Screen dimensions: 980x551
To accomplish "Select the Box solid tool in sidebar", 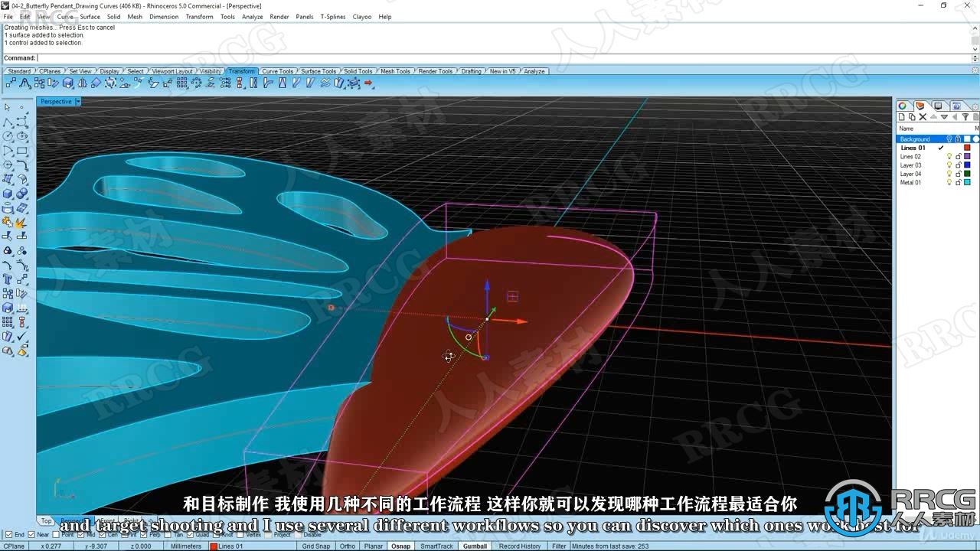I will tap(8, 194).
